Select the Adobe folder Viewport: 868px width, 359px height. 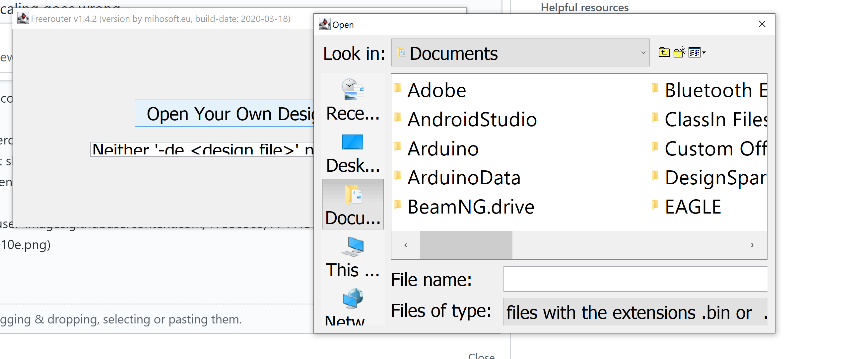point(436,90)
